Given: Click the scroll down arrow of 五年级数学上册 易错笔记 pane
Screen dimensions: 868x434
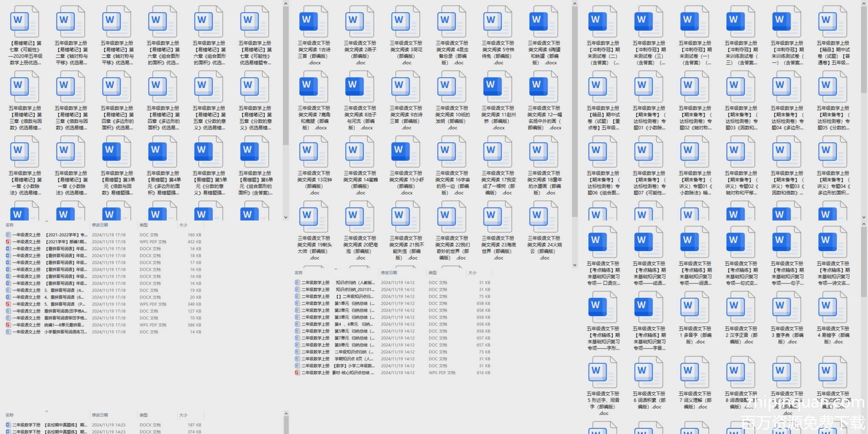Looking at the screenshot, I should pyautogui.click(x=286, y=217).
